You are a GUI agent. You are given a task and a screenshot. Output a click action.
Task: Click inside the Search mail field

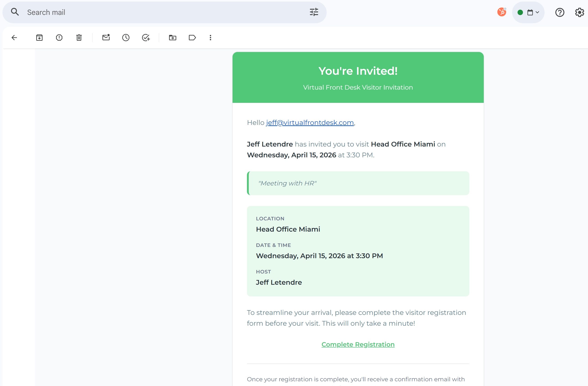click(x=161, y=12)
